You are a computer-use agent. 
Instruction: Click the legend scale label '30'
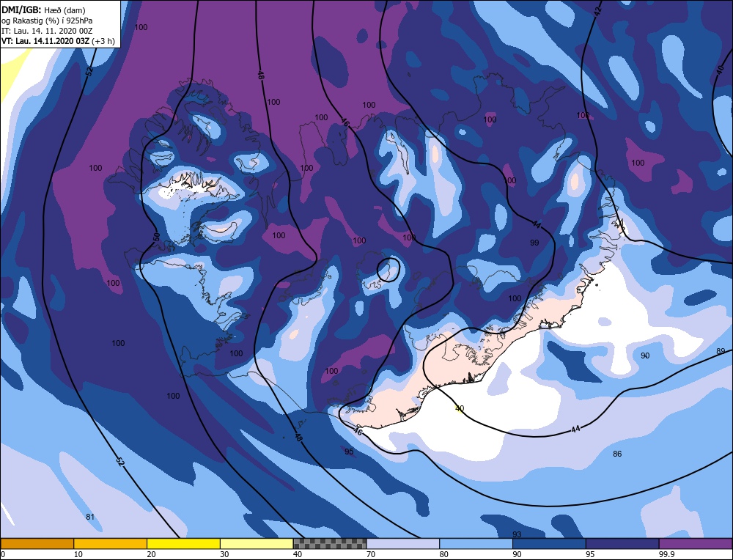coord(224,554)
